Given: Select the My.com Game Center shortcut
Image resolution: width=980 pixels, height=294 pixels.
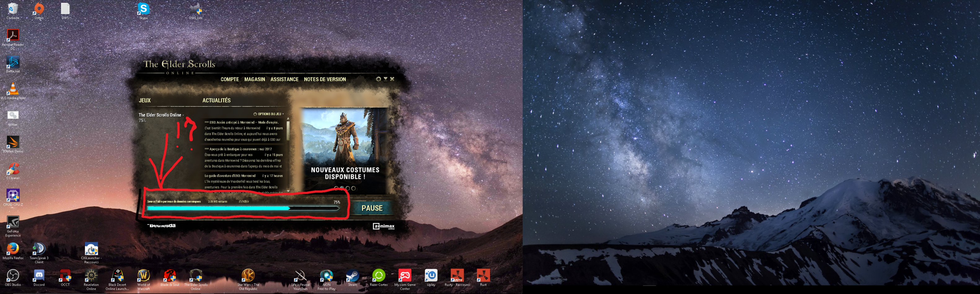Looking at the screenshot, I should coord(405,280).
